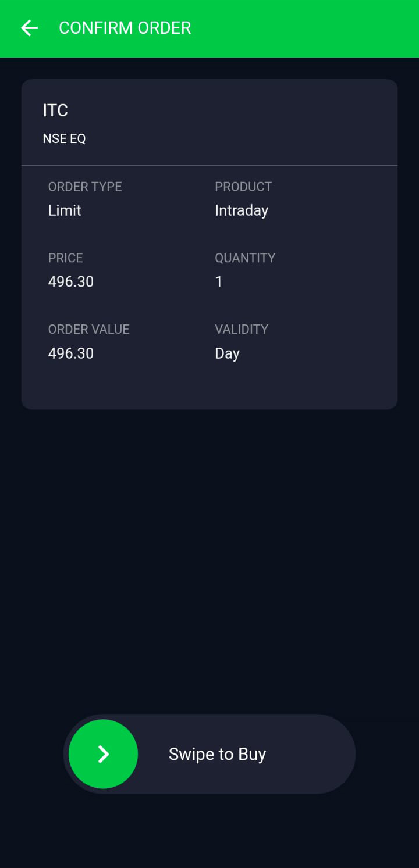This screenshot has width=419, height=868.
Task: Tap the PRODUCT label
Action: tap(243, 187)
